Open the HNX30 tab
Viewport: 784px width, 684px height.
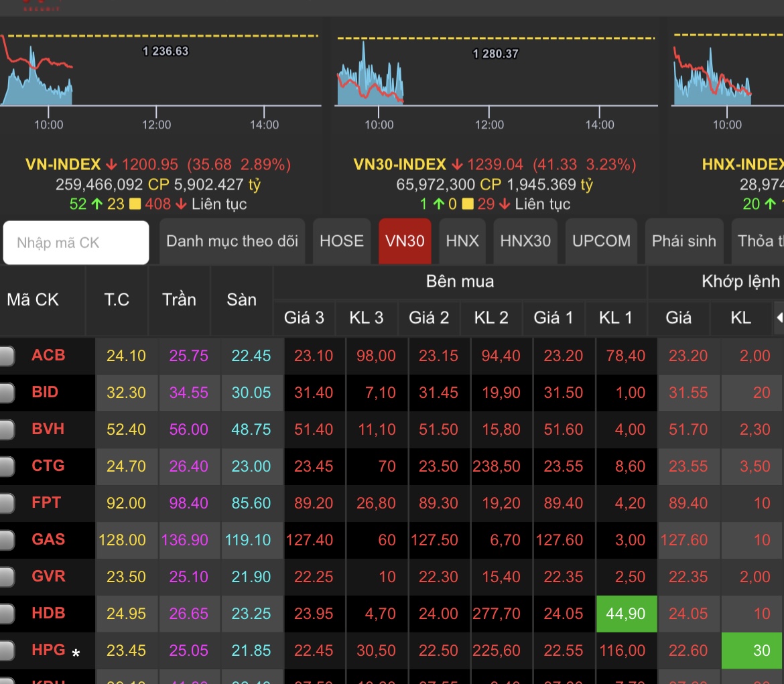(525, 241)
